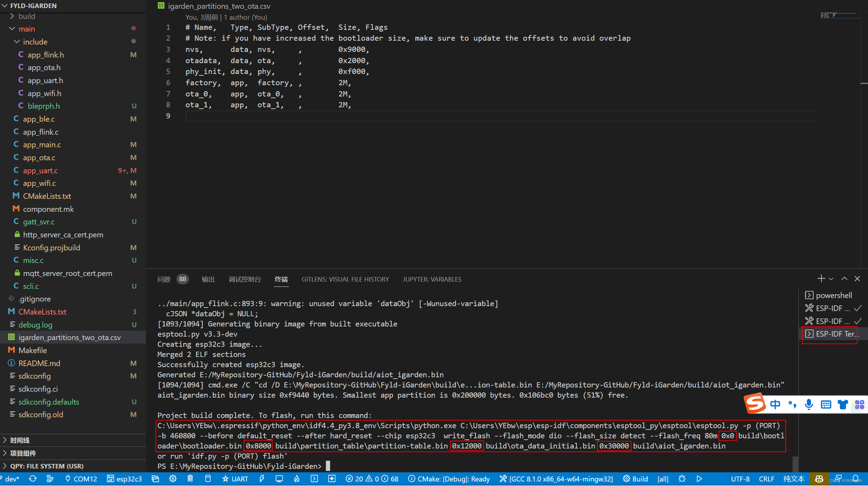
Task: Click the execute custom task arrow icon
Action: (332, 479)
